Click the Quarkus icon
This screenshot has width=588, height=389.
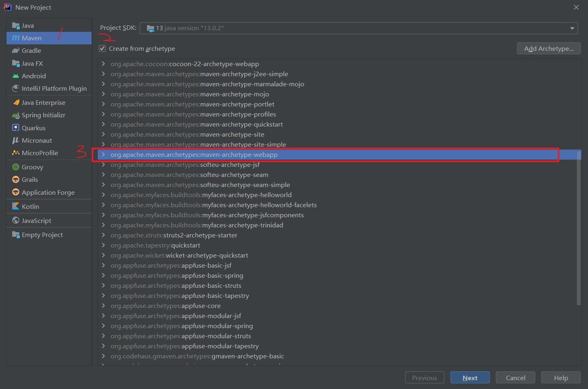pyautogui.click(x=16, y=128)
